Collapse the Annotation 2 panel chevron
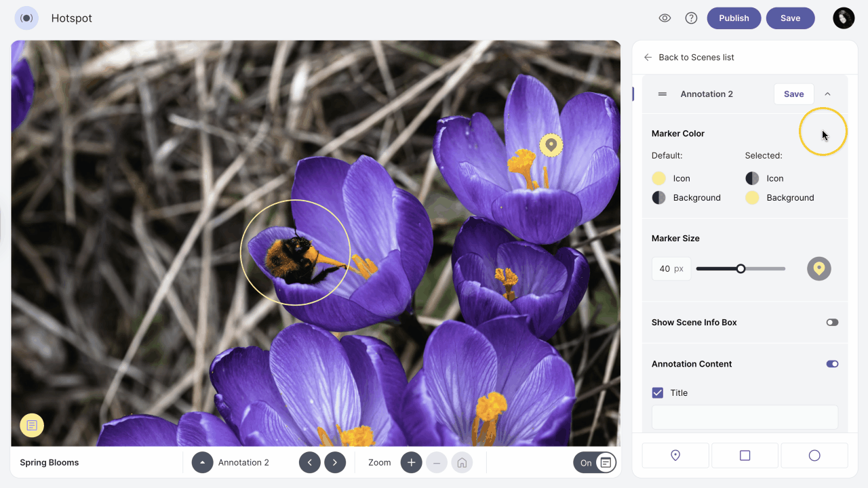 tap(827, 94)
